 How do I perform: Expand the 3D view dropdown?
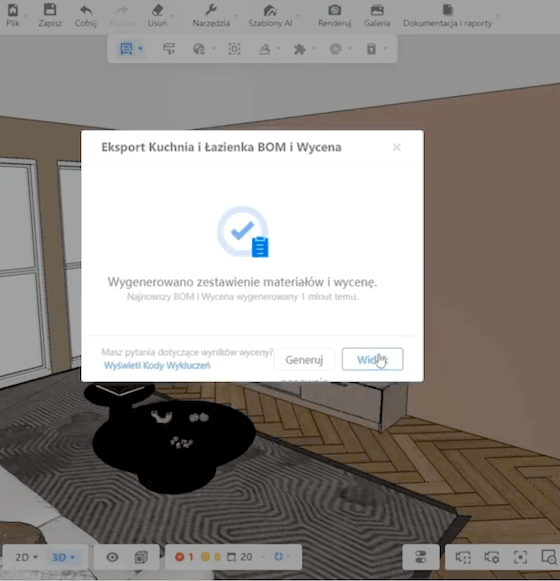coord(64,557)
